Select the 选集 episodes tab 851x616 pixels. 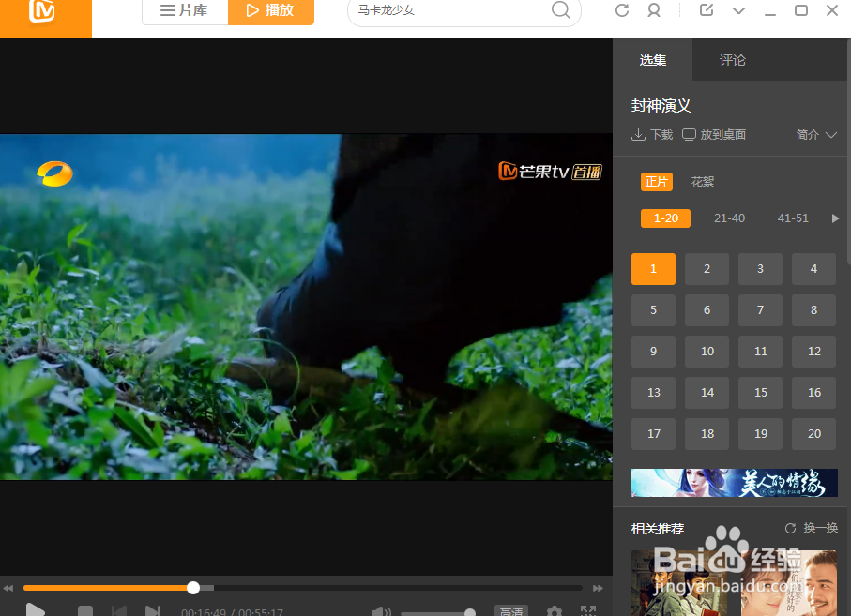click(x=652, y=60)
